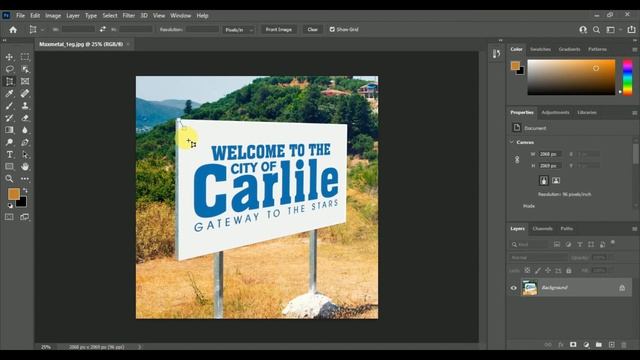Select the Hand tool

25,167
